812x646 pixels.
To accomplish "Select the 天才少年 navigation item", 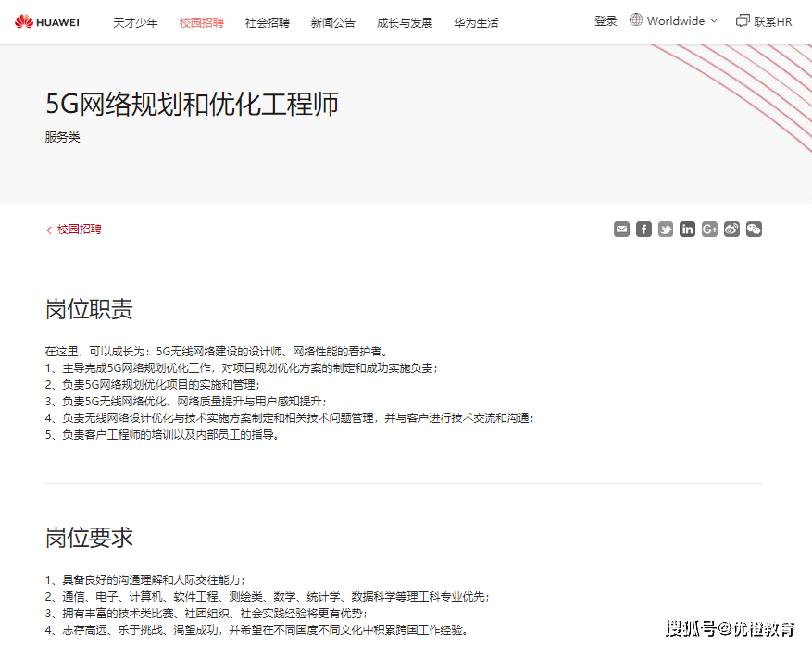I will coord(135,22).
